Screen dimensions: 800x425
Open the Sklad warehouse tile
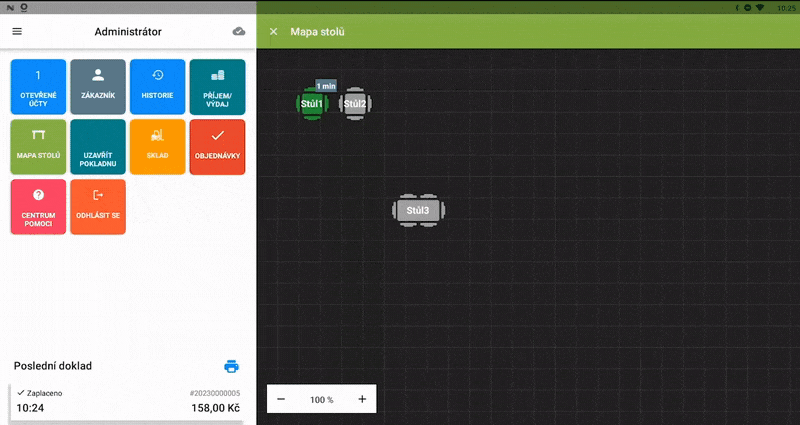(x=157, y=147)
